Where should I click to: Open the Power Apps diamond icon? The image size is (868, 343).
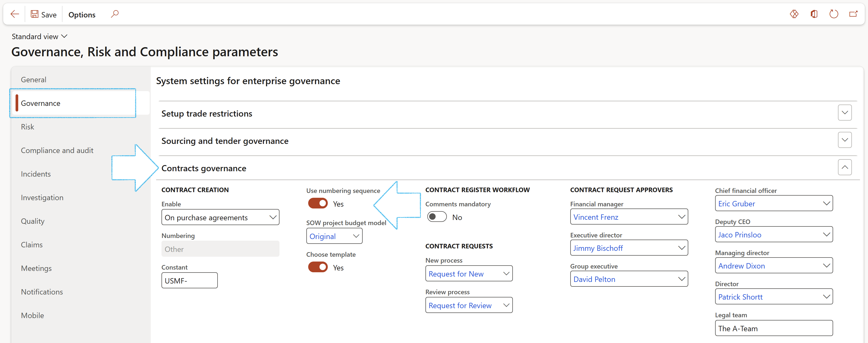(794, 14)
